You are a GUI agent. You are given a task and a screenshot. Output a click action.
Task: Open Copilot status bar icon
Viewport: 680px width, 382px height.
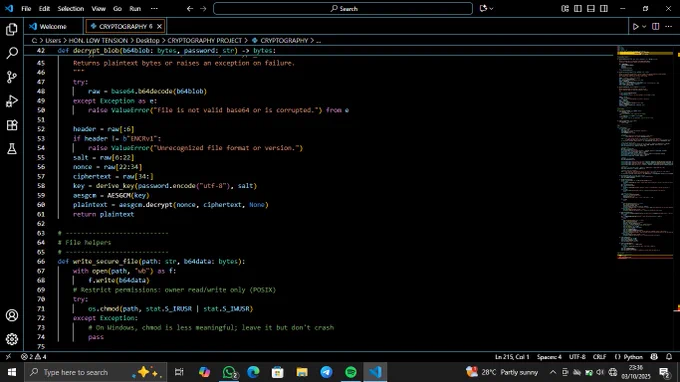pos(654,357)
